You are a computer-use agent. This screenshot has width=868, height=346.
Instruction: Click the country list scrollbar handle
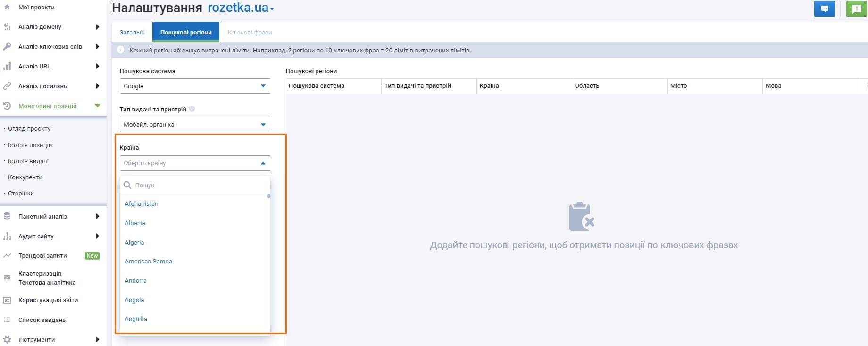(x=269, y=196)
